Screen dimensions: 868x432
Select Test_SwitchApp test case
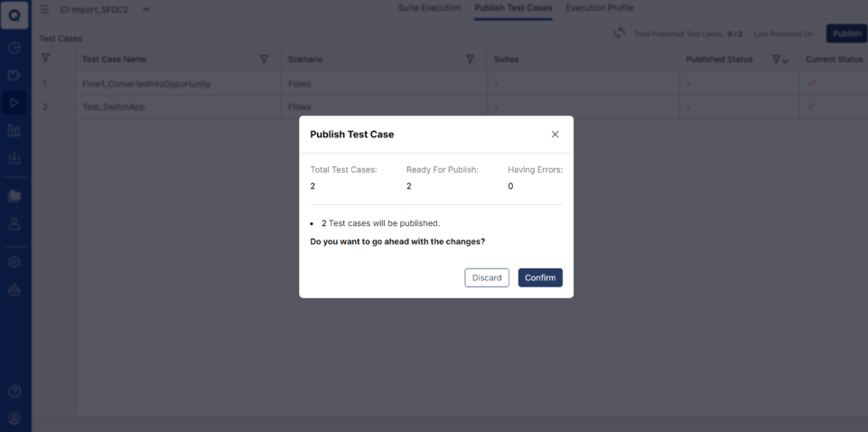pos(114,107)
